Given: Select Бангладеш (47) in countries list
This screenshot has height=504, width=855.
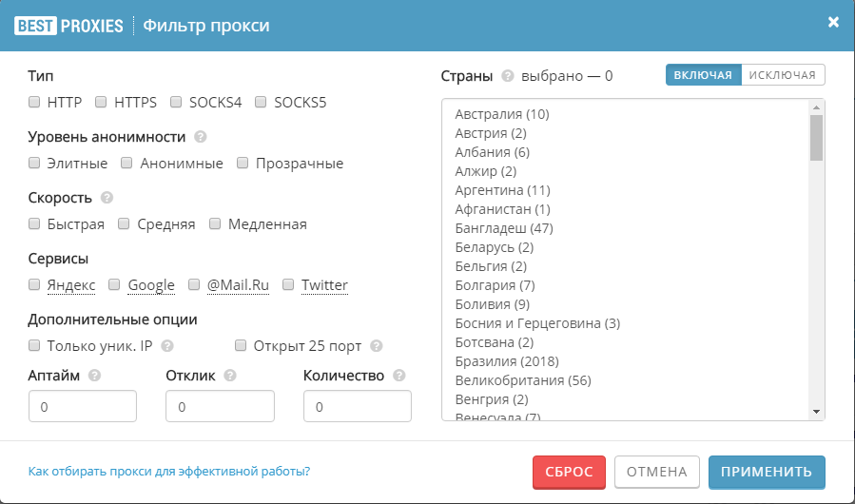Looking at the screenshot, I should pyautogui.click(x=504, y=228).
